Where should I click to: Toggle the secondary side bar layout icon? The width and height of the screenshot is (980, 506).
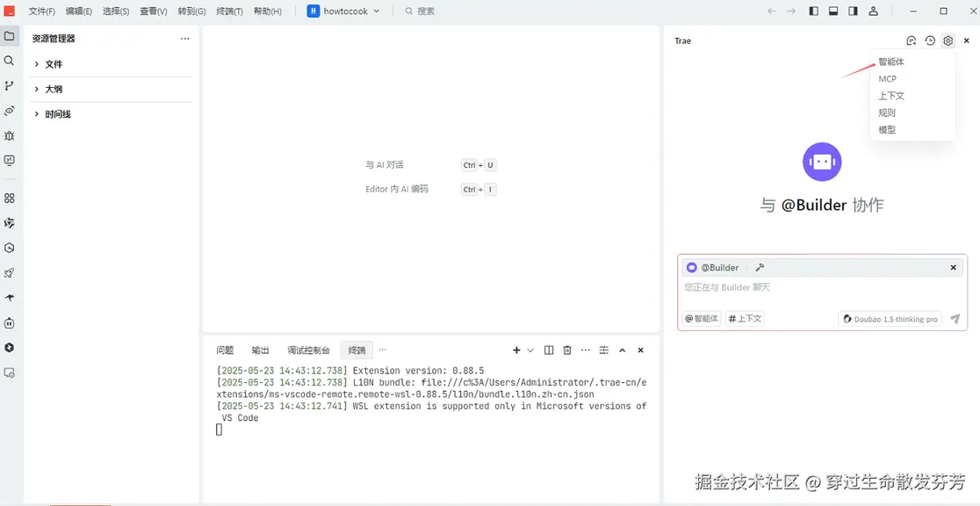click(x=853, y=11)
